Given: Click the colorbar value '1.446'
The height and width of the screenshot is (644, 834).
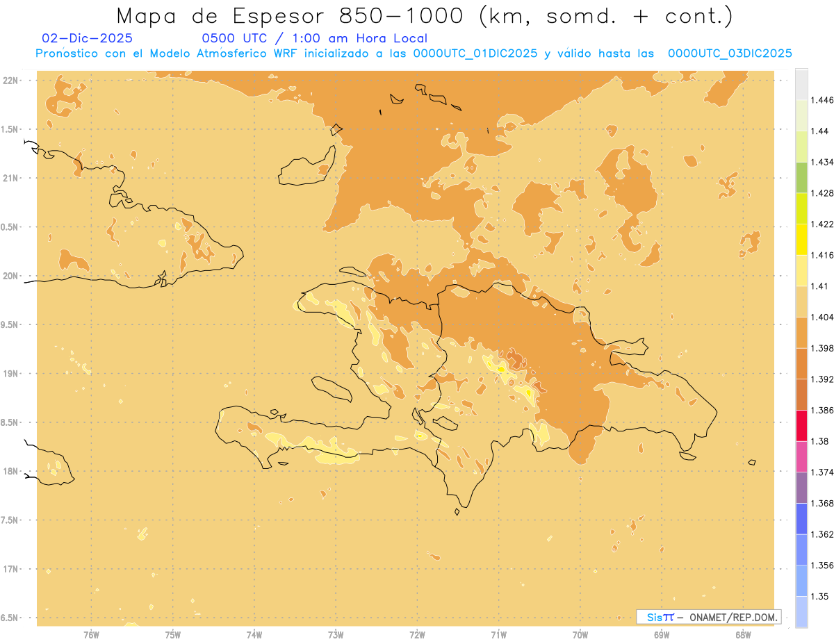Looking at the screenshot, I should pos(822,100).
